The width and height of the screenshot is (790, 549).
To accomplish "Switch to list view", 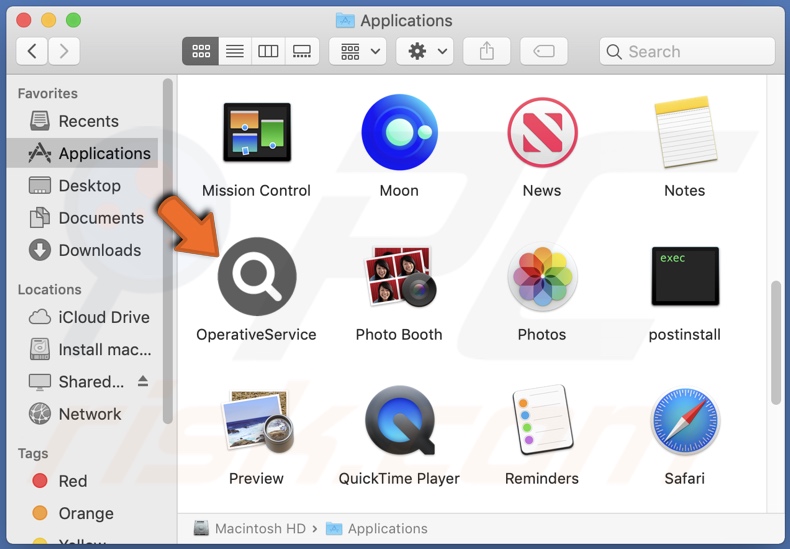I will tap(235, 51).
